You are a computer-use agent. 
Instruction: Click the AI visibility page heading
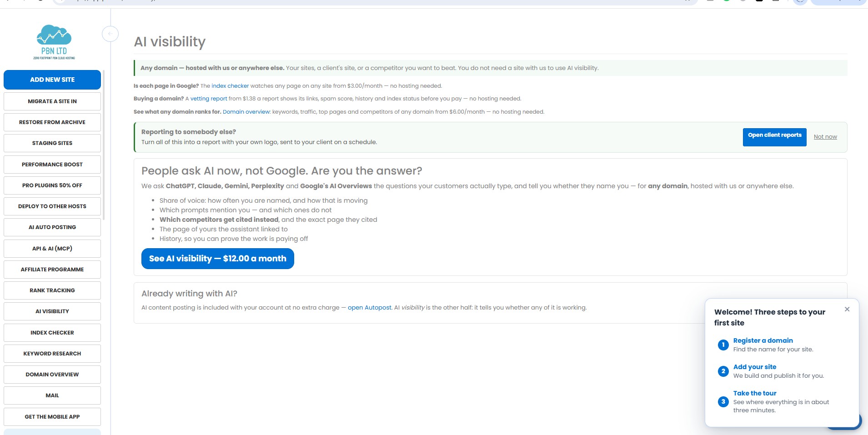pos(170,42)
